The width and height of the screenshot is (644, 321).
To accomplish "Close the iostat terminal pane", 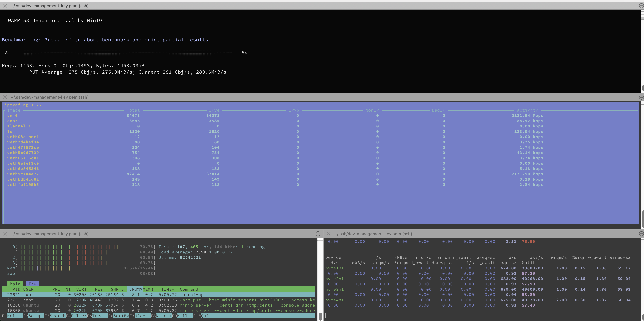I will pos(328,234).
